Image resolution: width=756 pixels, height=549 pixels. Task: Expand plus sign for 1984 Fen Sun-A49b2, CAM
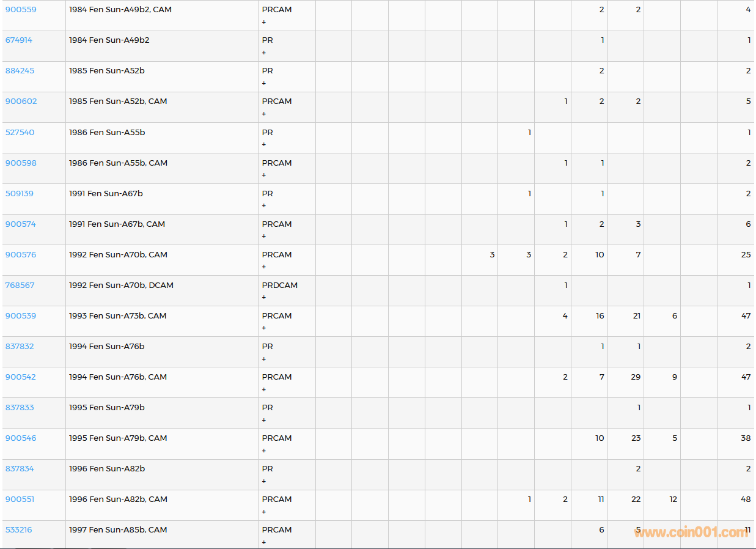[x=264, y=22]
